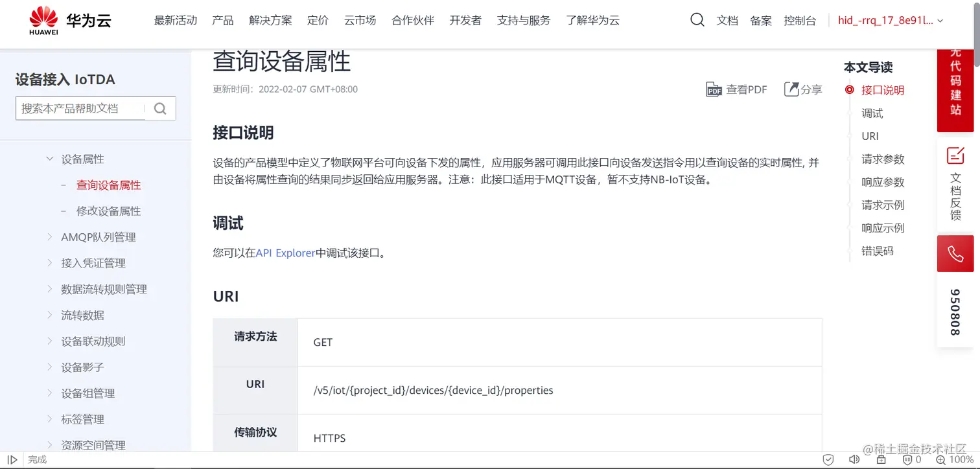The height and width of the screenshot is (469, 980).
Task: Open the 定价 menu
Action: coord(318,21)
